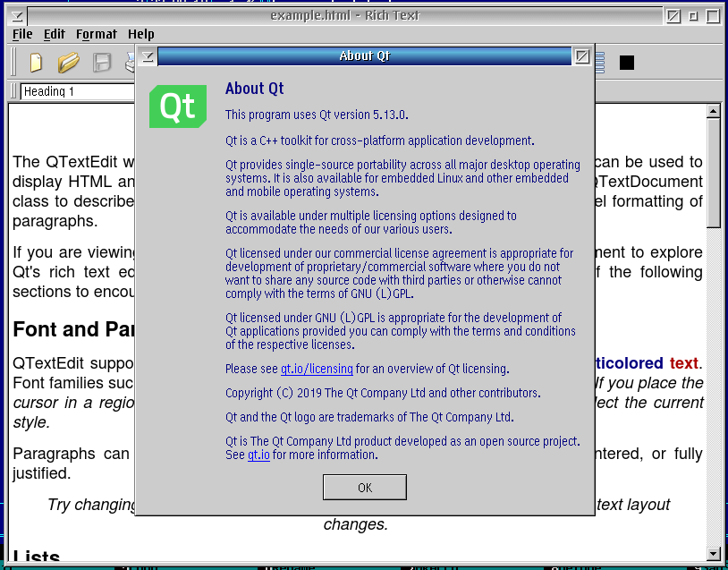Click the word 'changes.' in the editor
728x570 pixels.
pyautogui.click(x=356, y=524)
